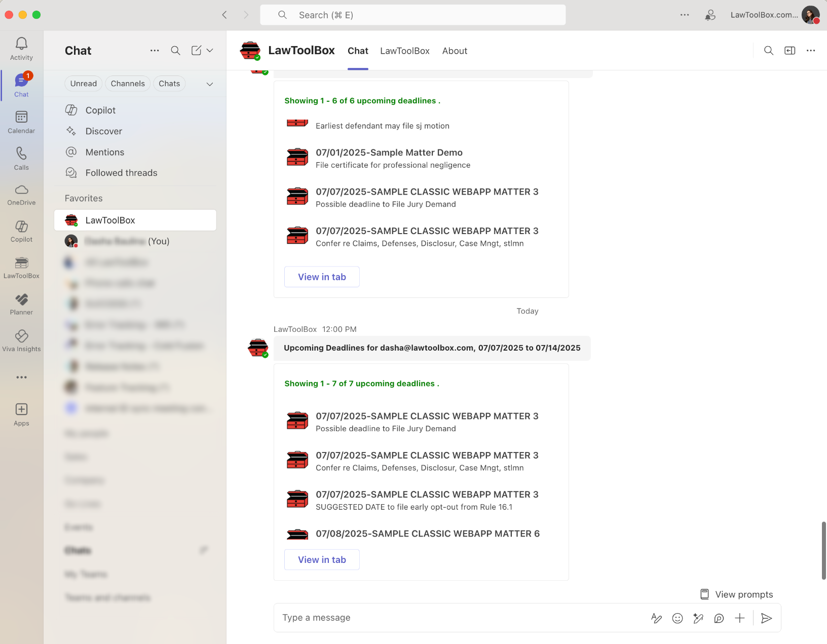The image size is (827, 644).
Task: Open the Apps store
Action: (21, 414)
